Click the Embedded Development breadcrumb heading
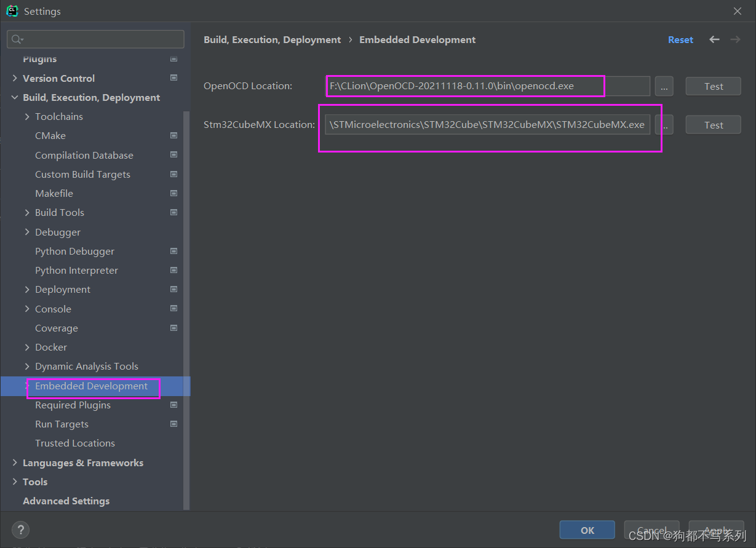The image size is (756, 548). tap(418, 39)
